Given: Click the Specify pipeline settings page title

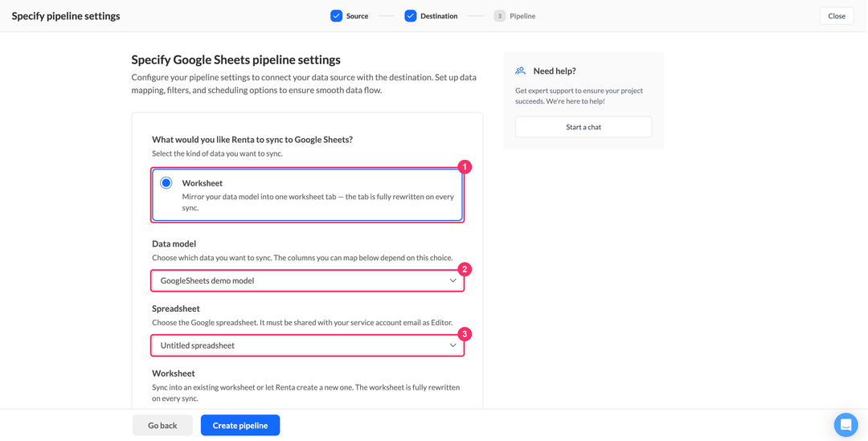Looking at the screenshot, I should pyautogui.click(x=66, y=16).
